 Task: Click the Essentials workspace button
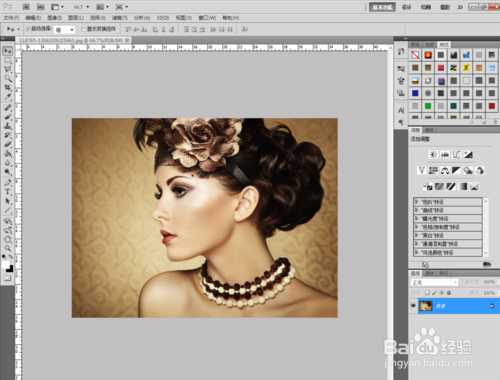382,7
